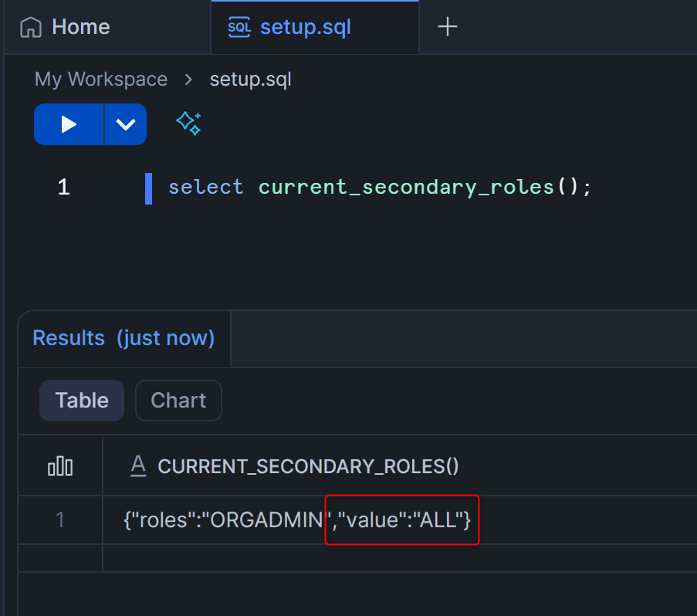Image resolution: width=697 pixels, height=616 pixels.
Task: Open the Results tab
Action: [x=123, y=338]
